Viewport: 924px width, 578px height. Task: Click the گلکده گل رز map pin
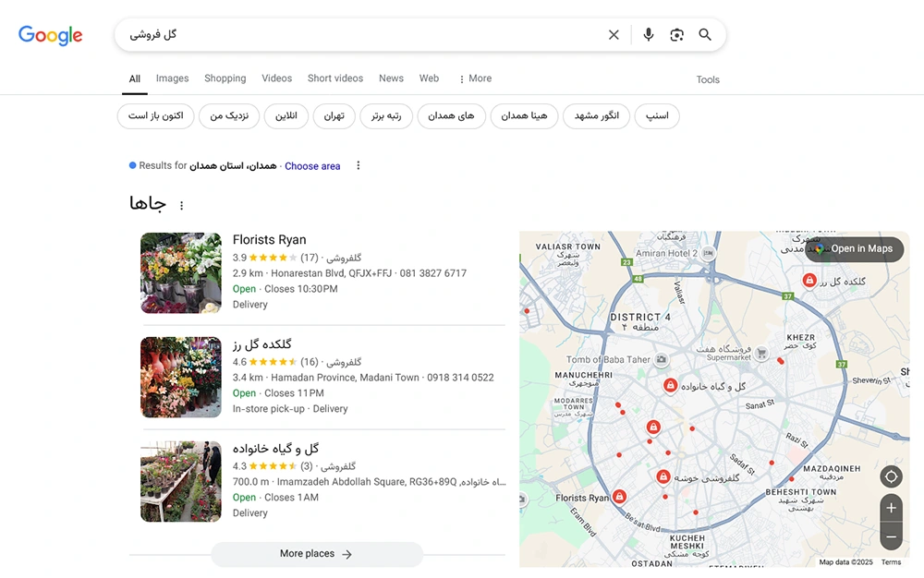tap(809, 281)
